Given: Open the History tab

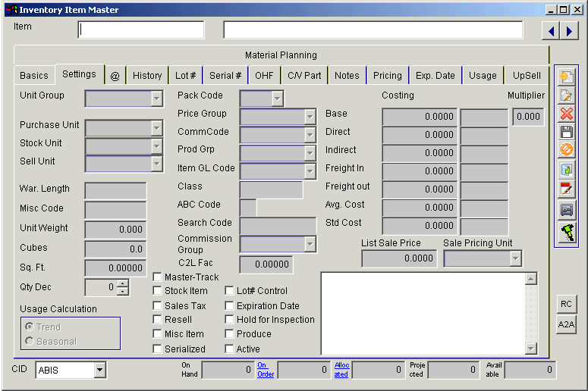Looking at the screenshot, I should tap(147, 76).
